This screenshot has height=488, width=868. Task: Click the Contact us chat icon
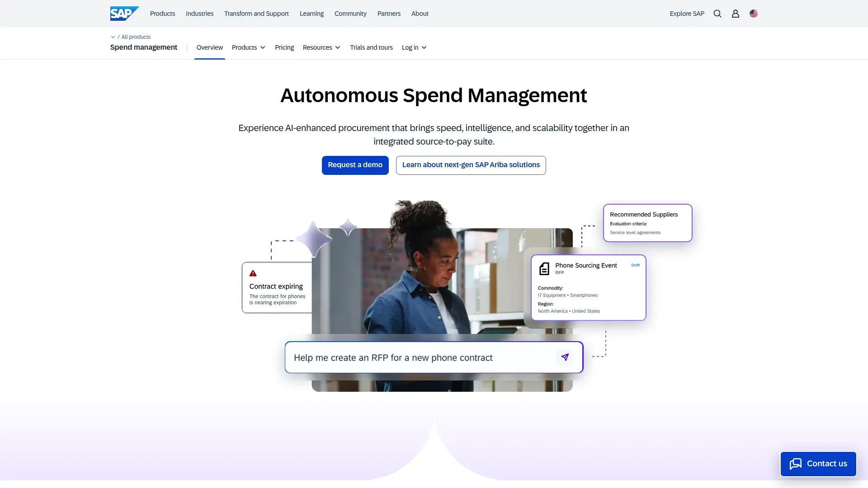[796, 464]
